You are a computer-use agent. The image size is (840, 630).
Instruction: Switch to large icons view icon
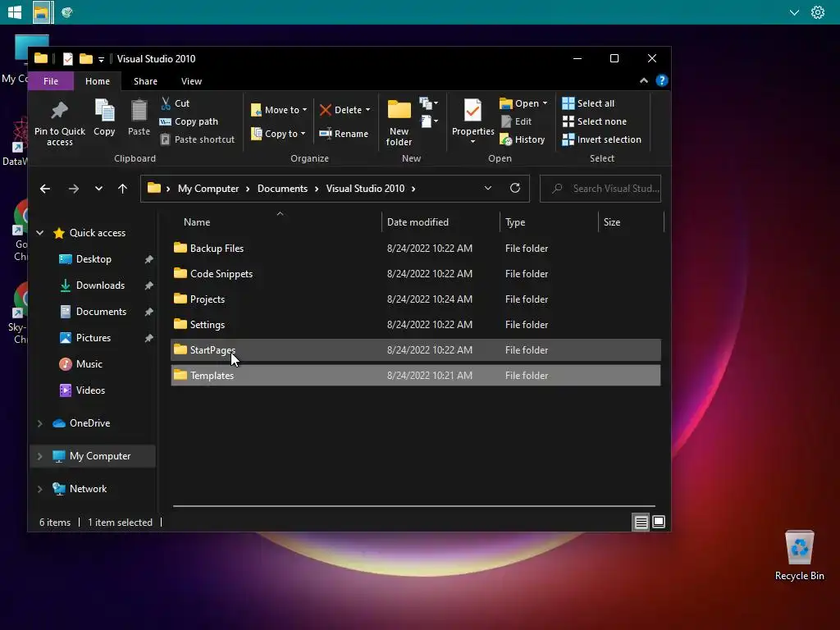(659, 522)
